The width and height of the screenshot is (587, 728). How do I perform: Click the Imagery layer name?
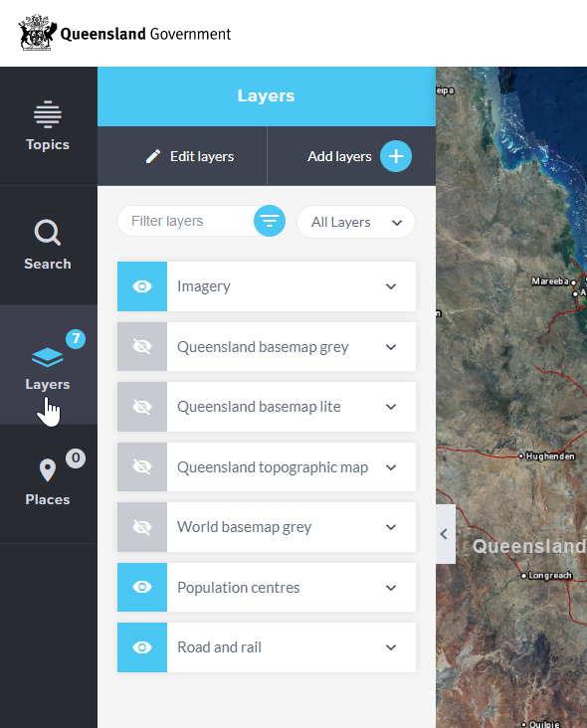tap(203, 287)
